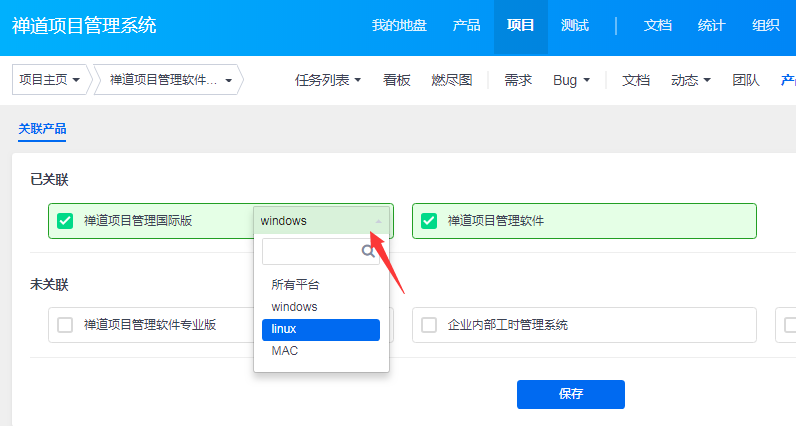Open 文档 in project submenu
Screen dimensions: 796x426
636,80
